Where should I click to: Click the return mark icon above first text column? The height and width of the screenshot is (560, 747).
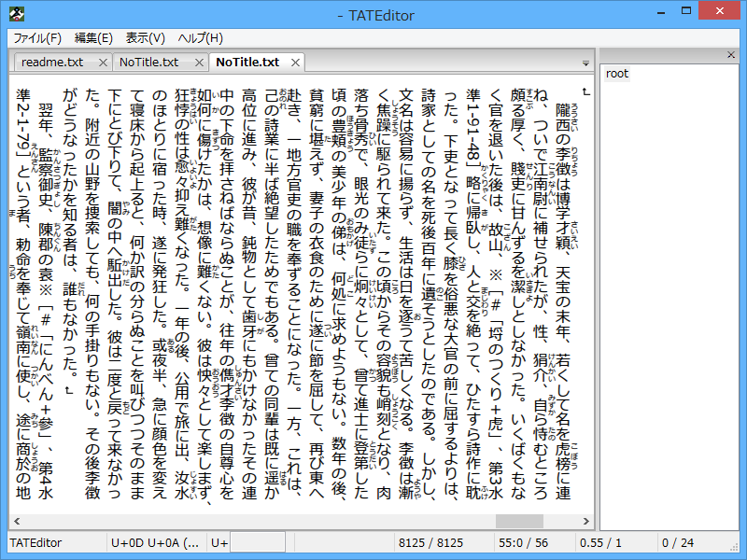586,91
